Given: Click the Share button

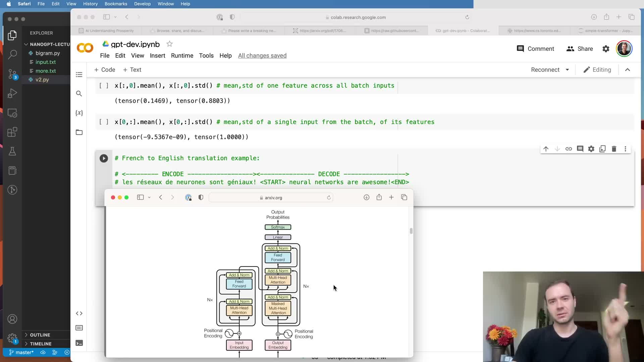Looking at the screenshot, I should coord(580,49).
